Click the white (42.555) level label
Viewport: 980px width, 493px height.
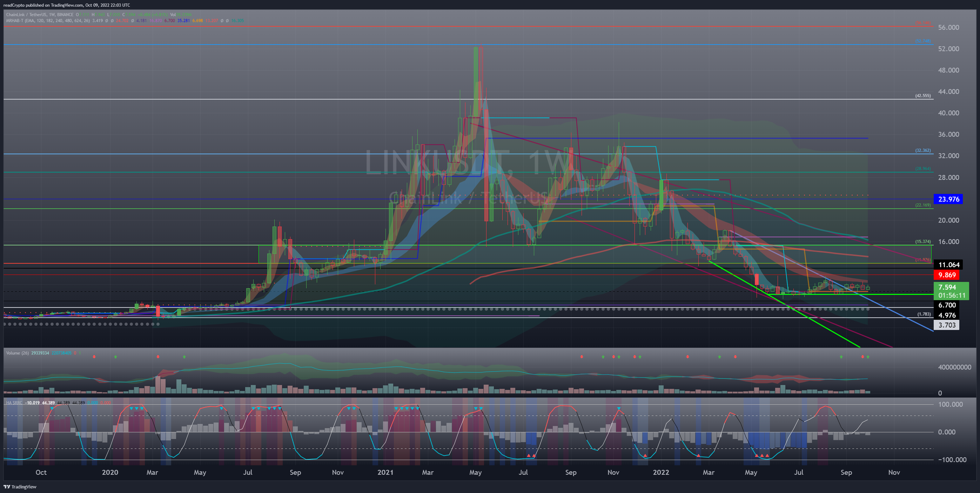pos(923,95)
